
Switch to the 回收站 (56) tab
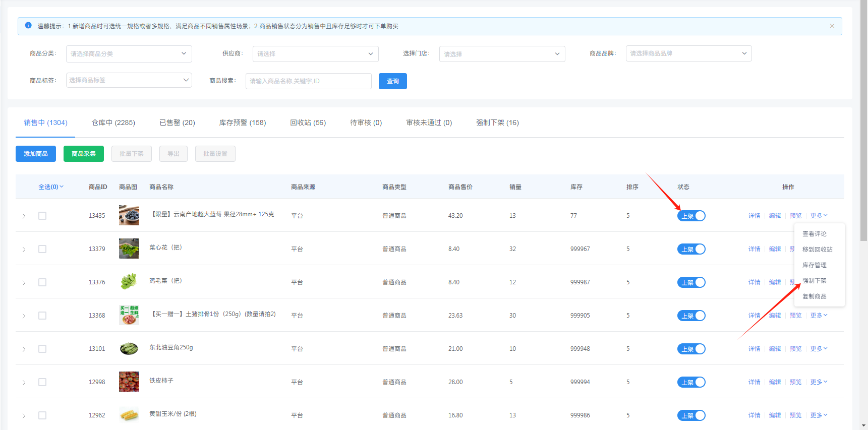click(308, 122)
